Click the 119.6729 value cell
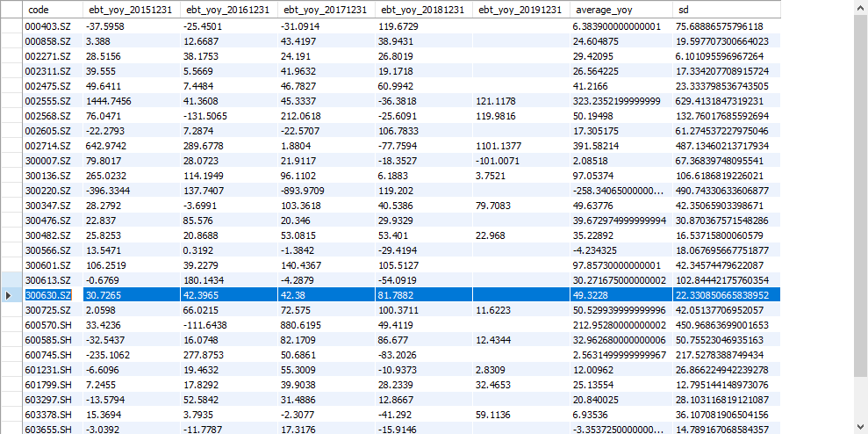 click(x=424, y=26)
